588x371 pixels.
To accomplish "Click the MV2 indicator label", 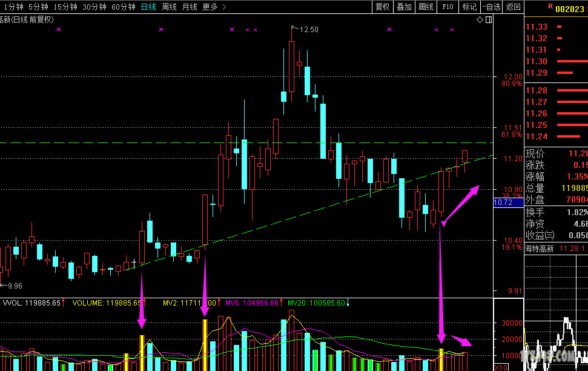I will 190,302.
